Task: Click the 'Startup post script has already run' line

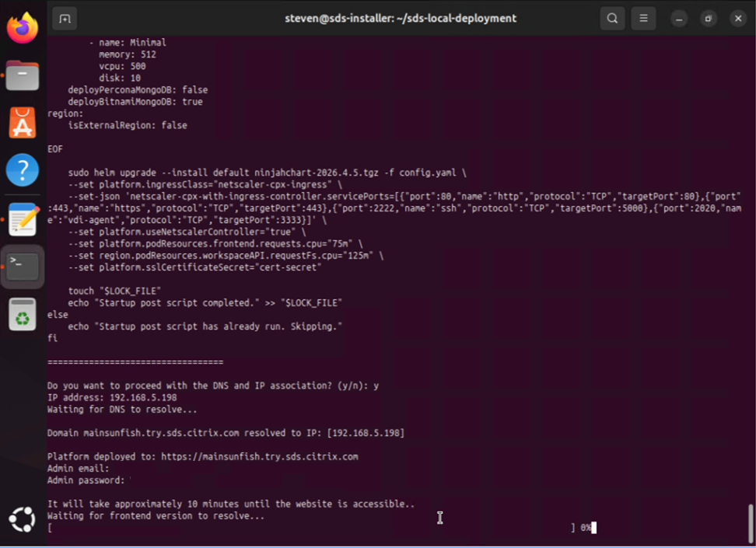Action: pos(205,326)
